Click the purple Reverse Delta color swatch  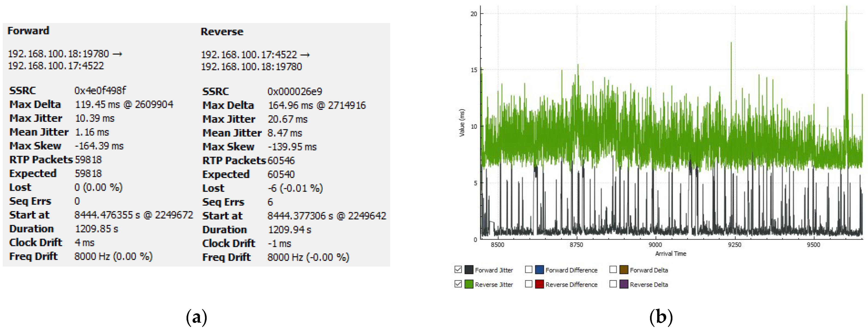pyautogui.click(x=624, y=284)
